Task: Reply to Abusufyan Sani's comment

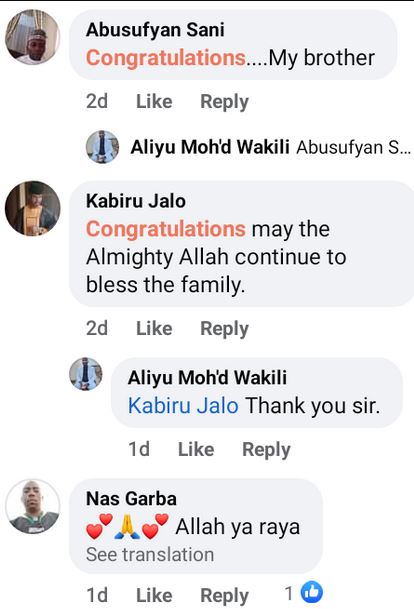Action: tap(224, 102)
